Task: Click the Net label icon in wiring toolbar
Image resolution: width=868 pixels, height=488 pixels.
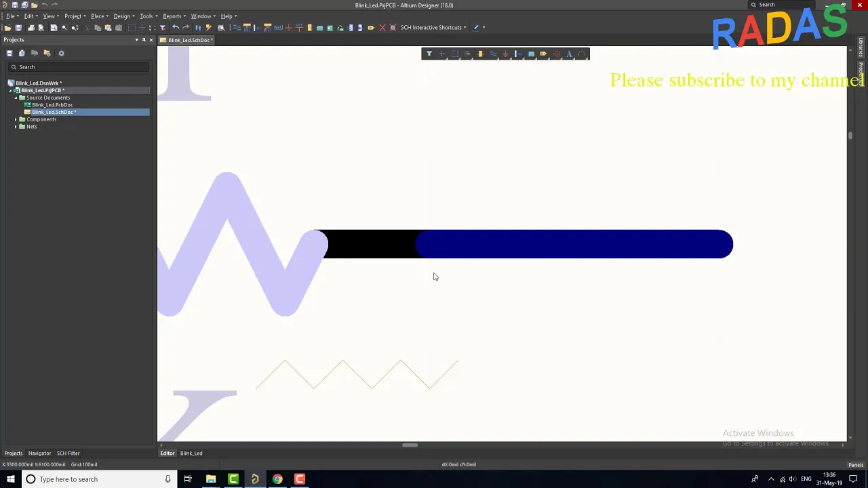Action: (278, 28)
